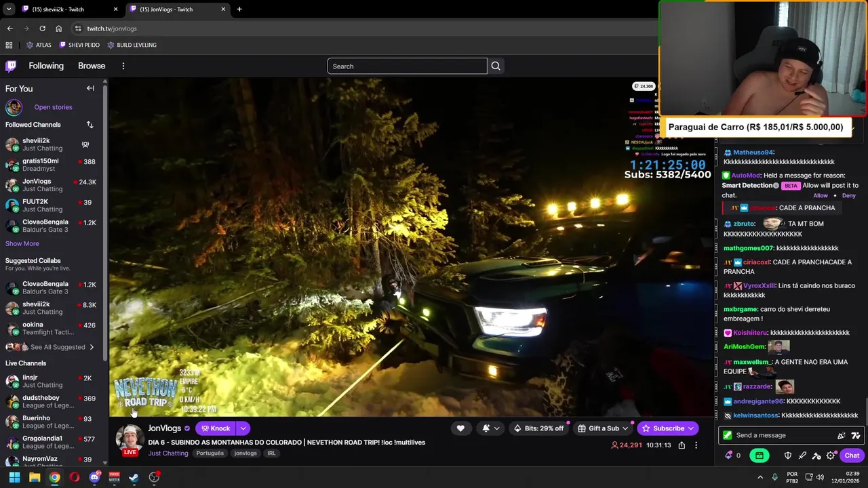This screenshot has width=868, height=488.
Task: Click the sword mod view icon below chat
Action: tap(802, 455)
